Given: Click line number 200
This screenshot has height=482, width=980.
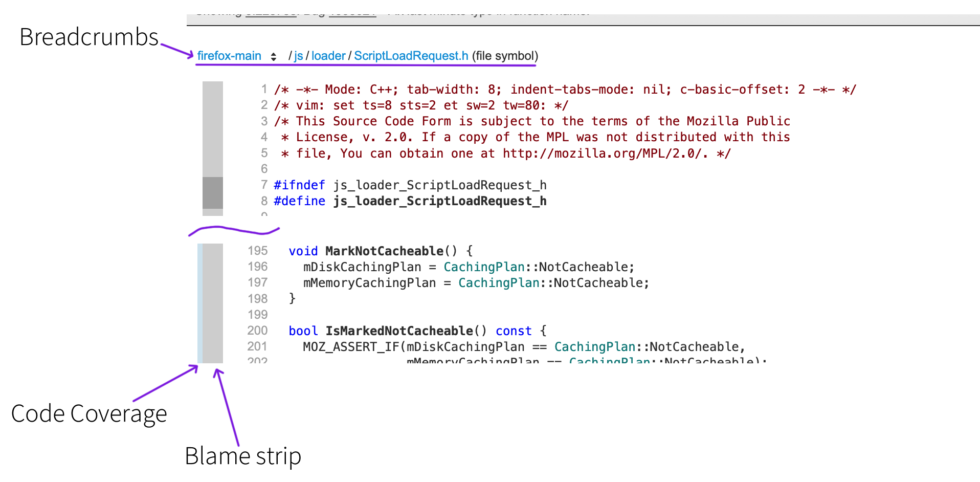Looking at the screenshot, I should [258, 331].
